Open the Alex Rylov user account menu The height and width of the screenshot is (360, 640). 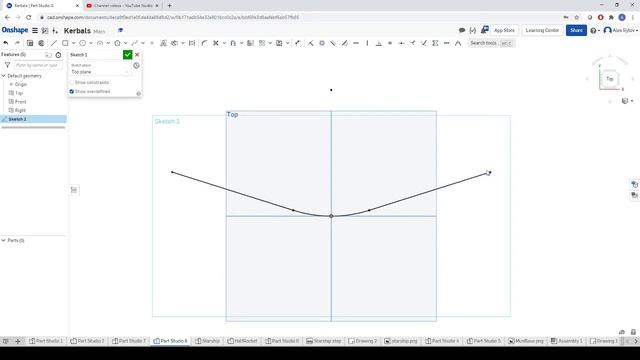[620, 31]
